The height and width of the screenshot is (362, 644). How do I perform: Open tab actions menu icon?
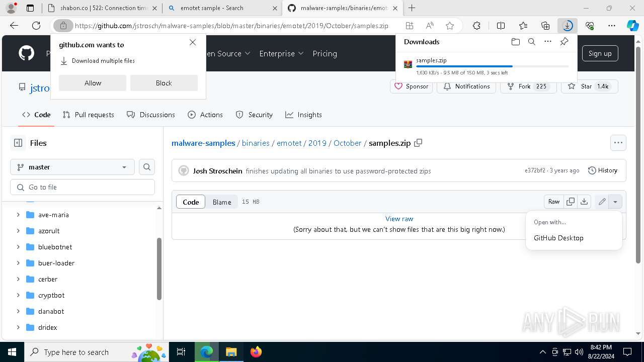click(30, 8)
